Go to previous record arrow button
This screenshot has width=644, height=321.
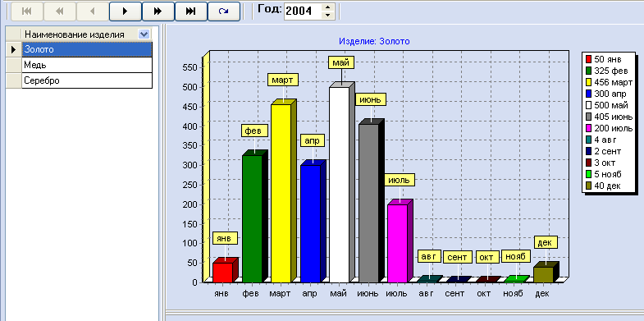[93, 11]
